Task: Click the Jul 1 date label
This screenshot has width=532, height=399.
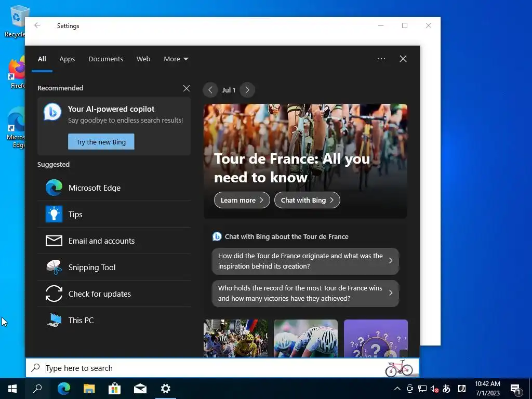Action: coord(229,90)
